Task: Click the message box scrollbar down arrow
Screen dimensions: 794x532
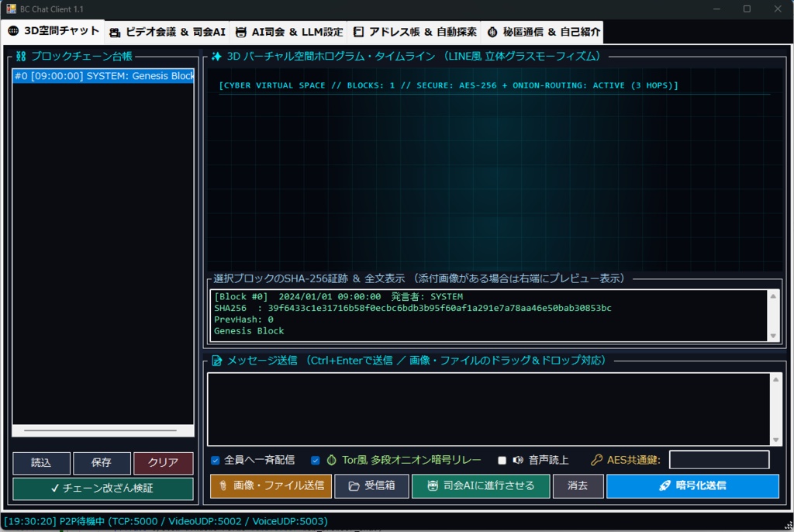Action: click(775, 440)
